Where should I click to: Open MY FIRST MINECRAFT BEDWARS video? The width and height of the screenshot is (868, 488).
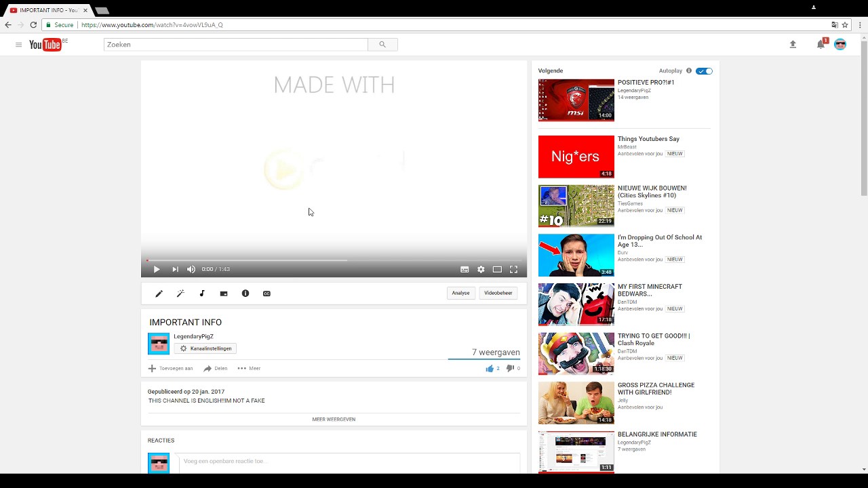pos(650,290)
